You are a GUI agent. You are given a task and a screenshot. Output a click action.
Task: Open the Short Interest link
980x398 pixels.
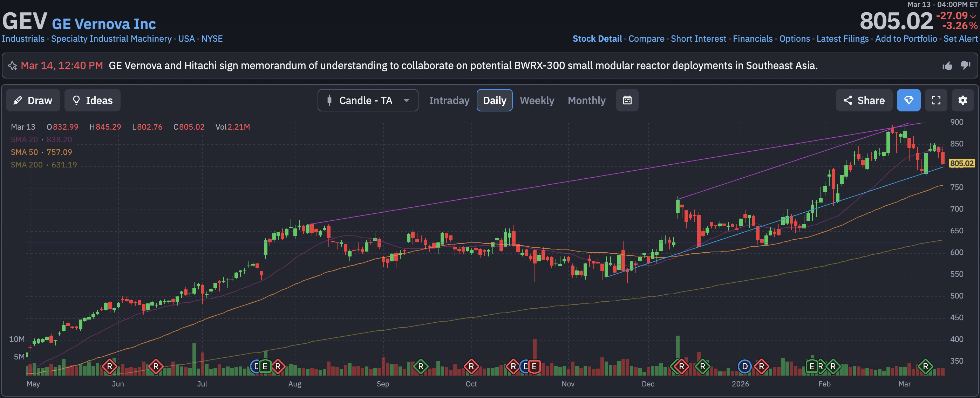tap(698, 39)
